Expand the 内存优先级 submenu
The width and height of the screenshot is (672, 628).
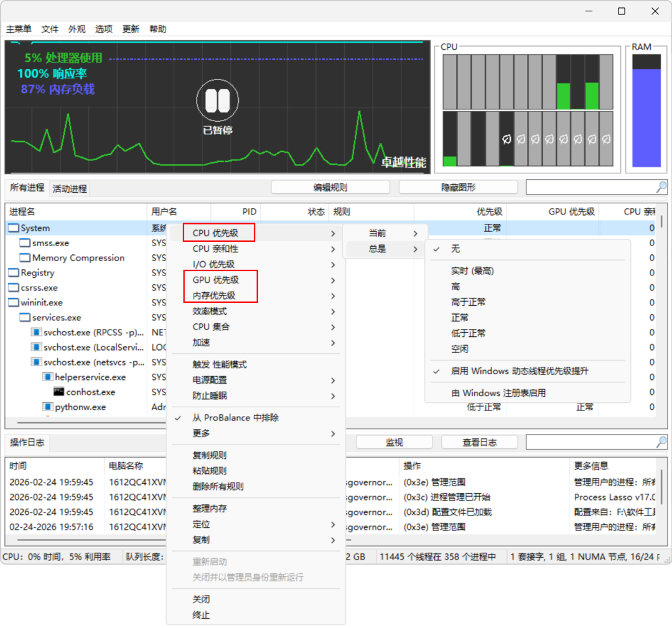pos(256,295)
